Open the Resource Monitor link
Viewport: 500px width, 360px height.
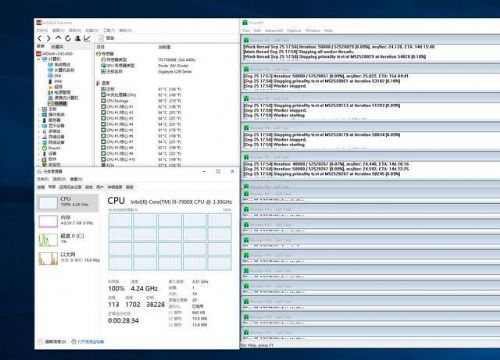coord(87,342)
